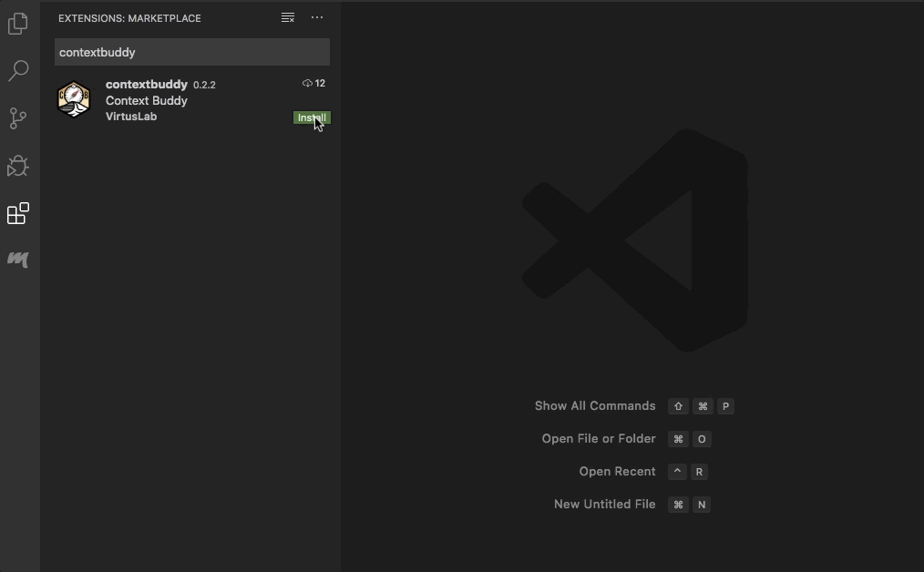Click Open Recent label

coord(617,471)
